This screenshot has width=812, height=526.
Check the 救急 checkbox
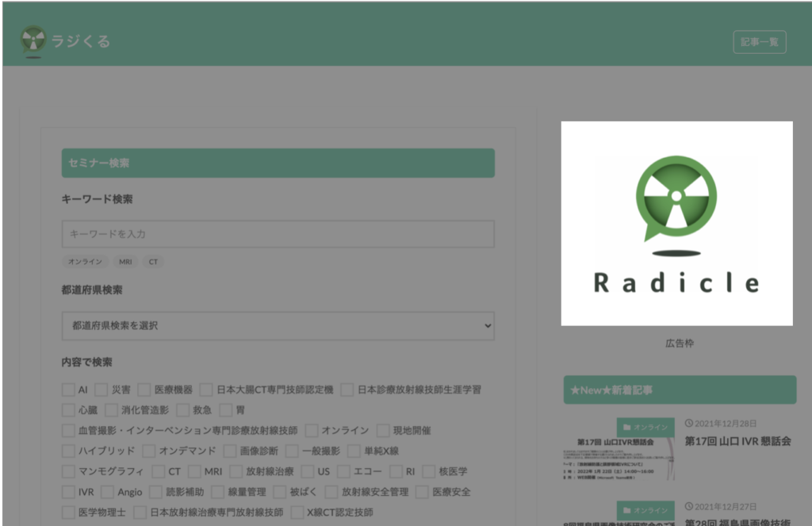click(x=183, y=410)
